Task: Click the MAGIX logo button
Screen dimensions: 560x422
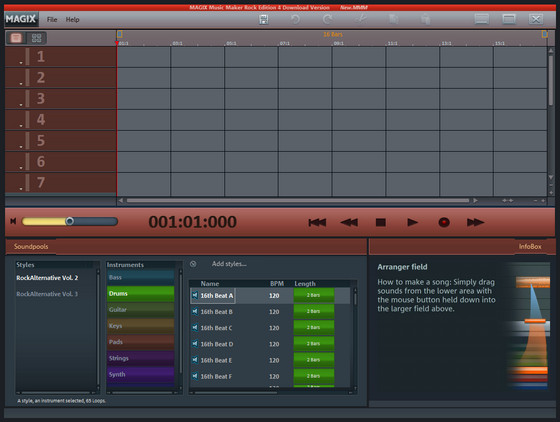Action: coord(21,19)
